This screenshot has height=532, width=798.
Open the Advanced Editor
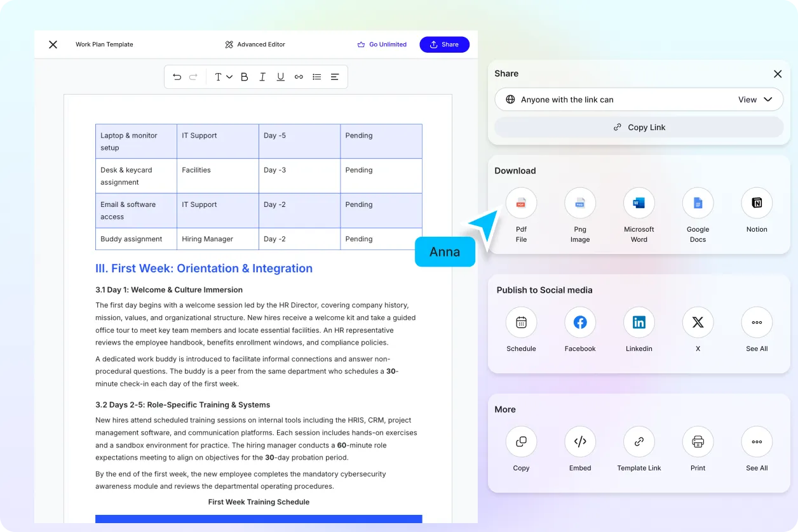point(255,44)
